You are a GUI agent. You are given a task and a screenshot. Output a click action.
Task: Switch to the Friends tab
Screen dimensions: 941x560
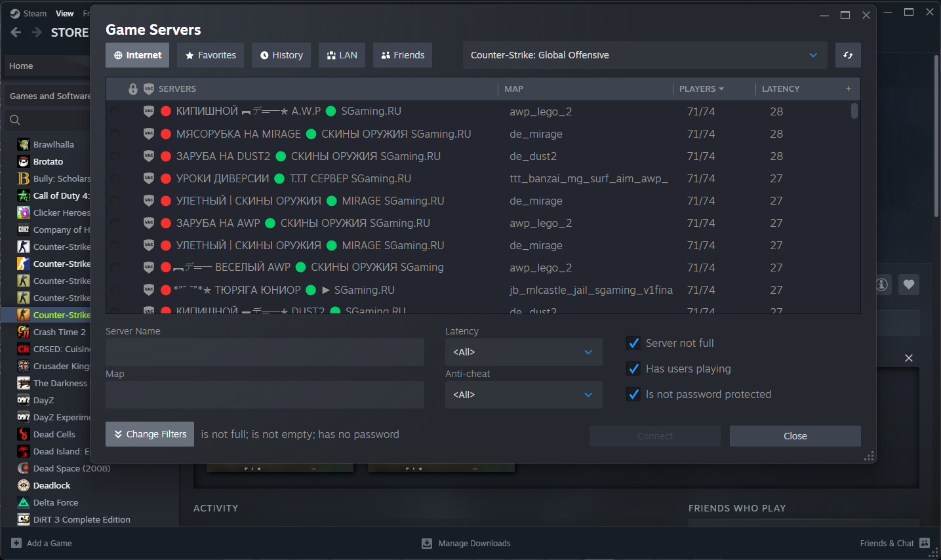tap(403, 55)
